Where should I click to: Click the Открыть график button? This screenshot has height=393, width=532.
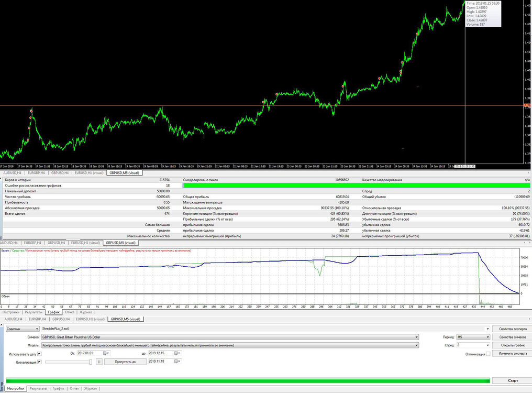(513, 345)
